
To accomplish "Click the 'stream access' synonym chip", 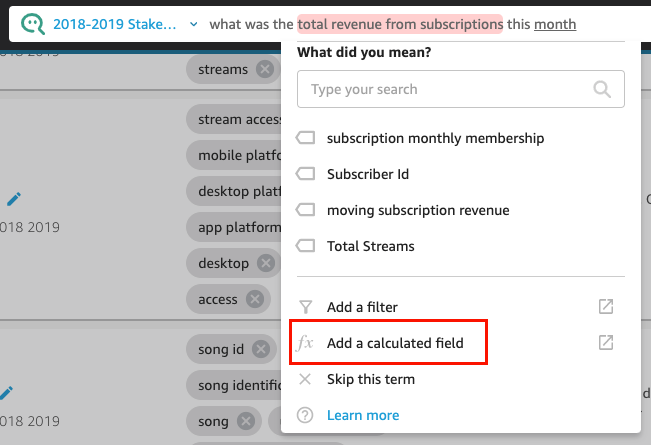I will point(234,119).
